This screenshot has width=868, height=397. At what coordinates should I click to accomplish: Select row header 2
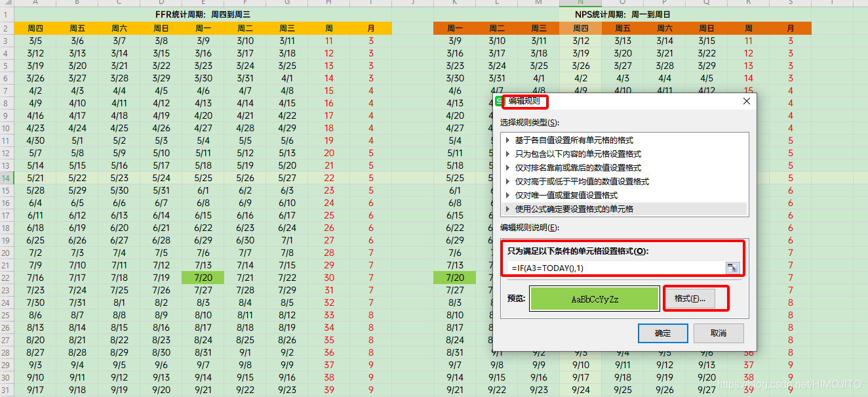point(7,28)
